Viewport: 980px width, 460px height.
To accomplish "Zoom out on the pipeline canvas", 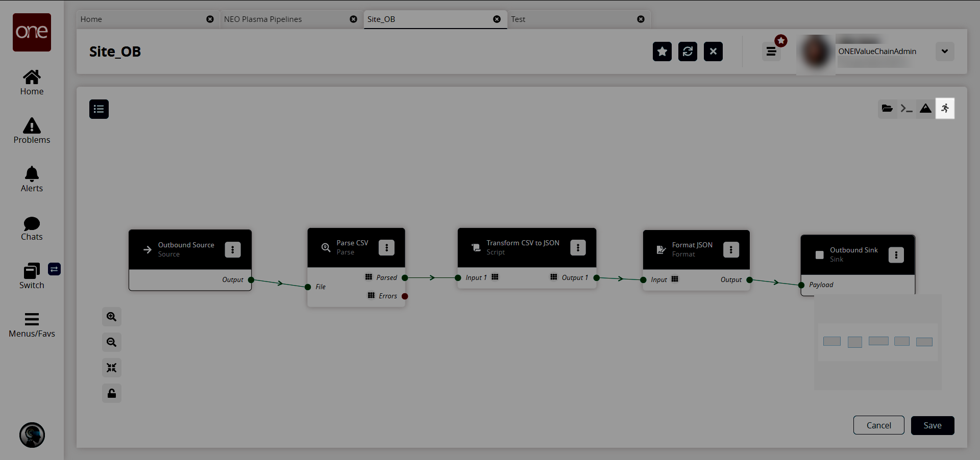I will (x=112, y=342).
